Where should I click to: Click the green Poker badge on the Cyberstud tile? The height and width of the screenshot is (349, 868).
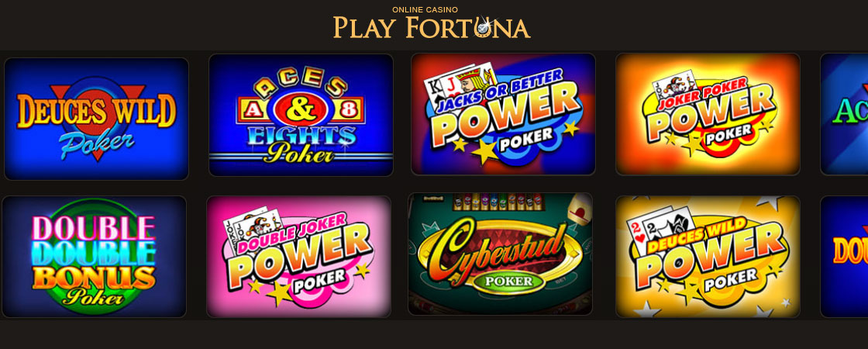pyautogui.click(x=508, y=281)
